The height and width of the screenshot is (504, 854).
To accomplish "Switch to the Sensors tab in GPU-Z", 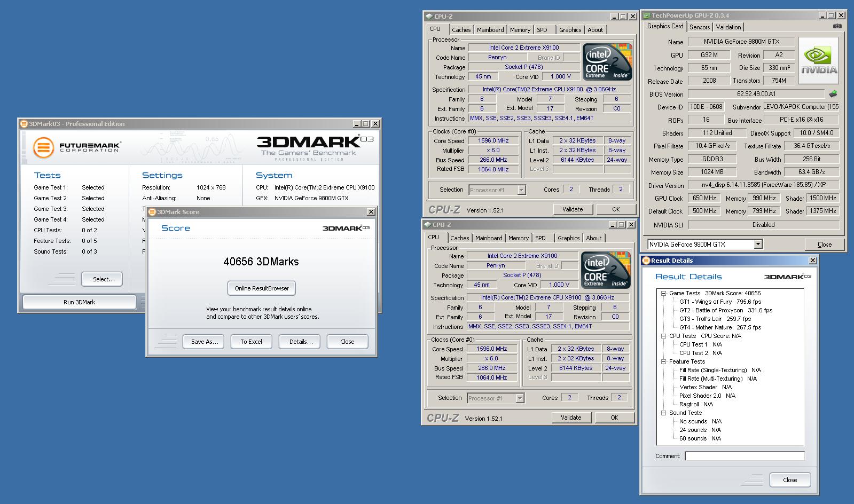I will pos(700,27).
